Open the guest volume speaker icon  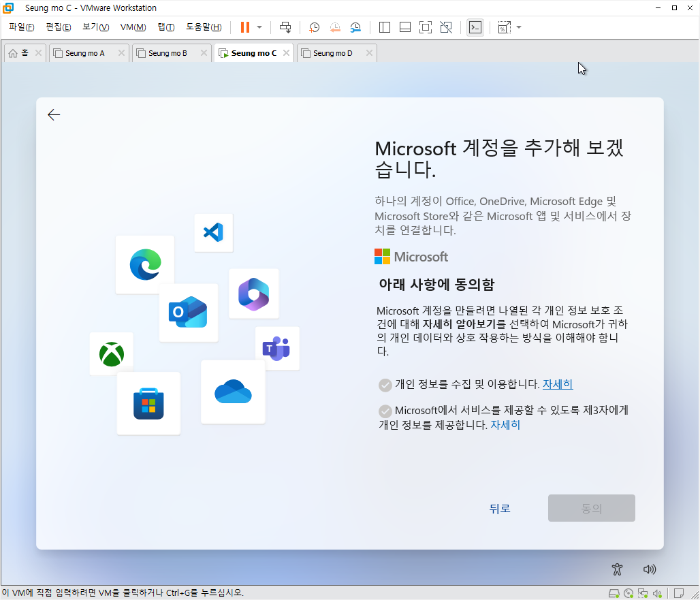[x=650, y=569]
